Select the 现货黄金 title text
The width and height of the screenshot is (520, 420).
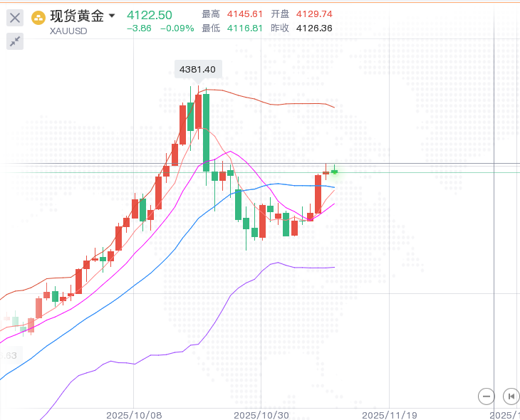point(77,16)
